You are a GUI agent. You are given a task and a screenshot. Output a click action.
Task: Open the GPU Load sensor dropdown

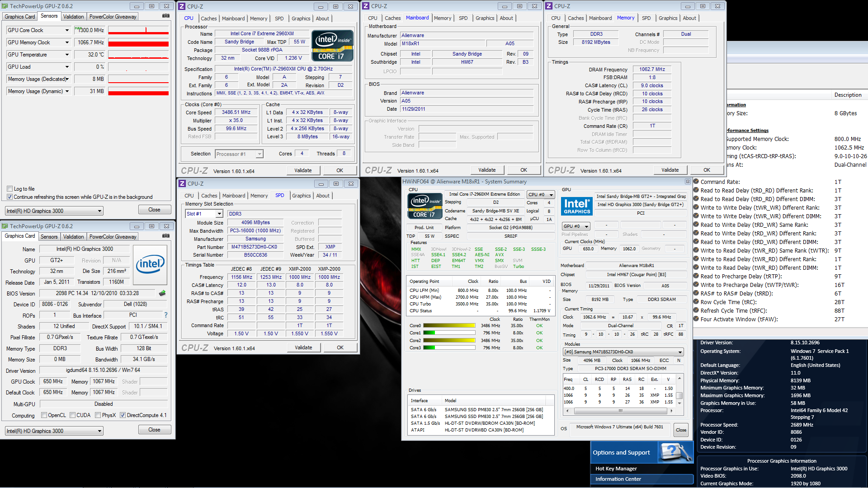pos(67,67)
